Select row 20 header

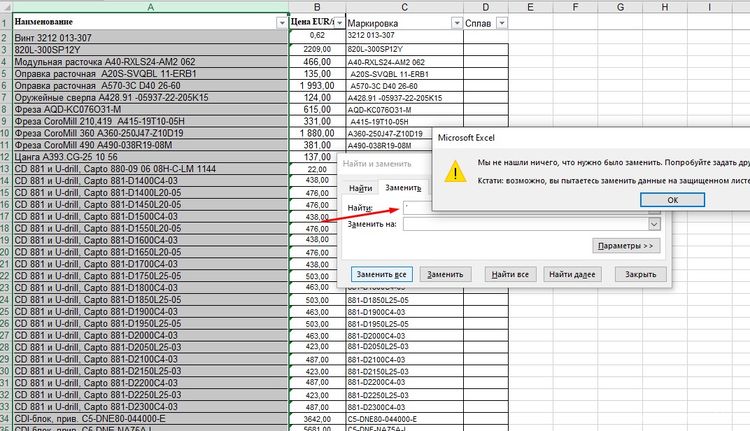(6, 252)
